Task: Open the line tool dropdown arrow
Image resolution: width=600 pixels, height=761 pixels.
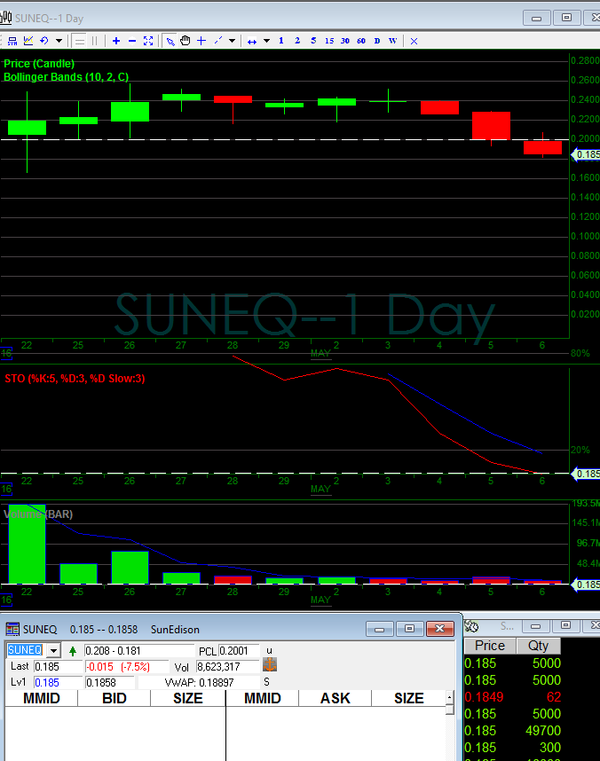Action: pyautogui.click(x=232, y=41)
